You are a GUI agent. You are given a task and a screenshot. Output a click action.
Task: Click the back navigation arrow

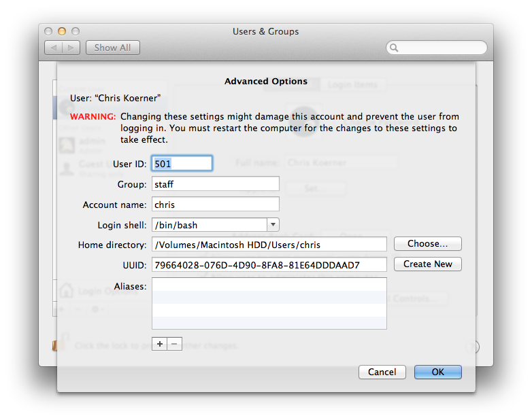point(54,48)
